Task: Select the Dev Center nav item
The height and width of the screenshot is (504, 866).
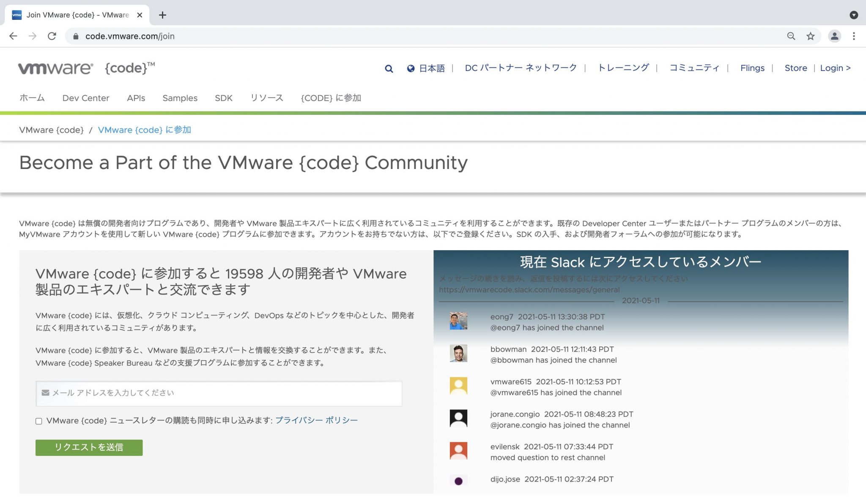Action: 86,98
